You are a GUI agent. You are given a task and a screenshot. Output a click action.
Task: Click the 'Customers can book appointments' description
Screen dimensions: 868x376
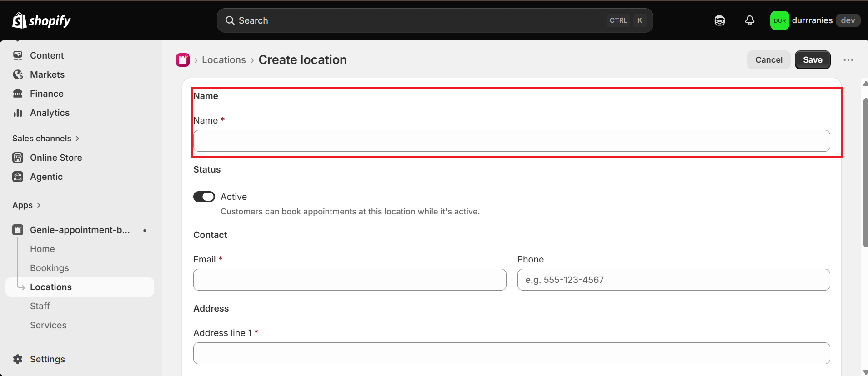[x=350, y=212]
